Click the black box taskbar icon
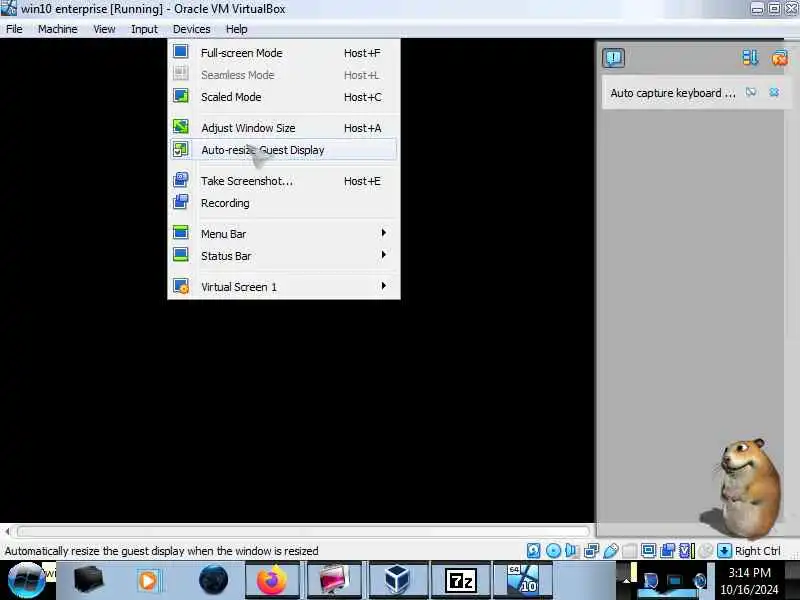This screenshot has height=600, width=800. [x=88, y=581]
